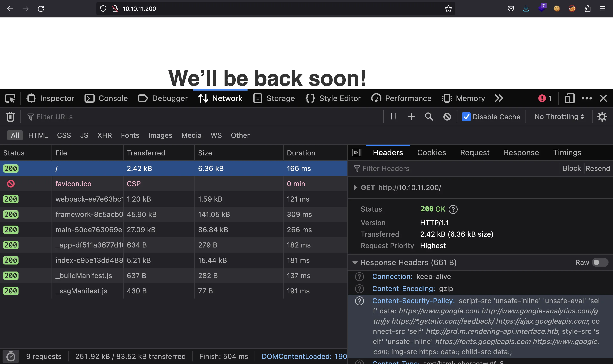Learn more about Connection header
The height and width of the screenshot is (364, 613).
click(x=359, y=276)
